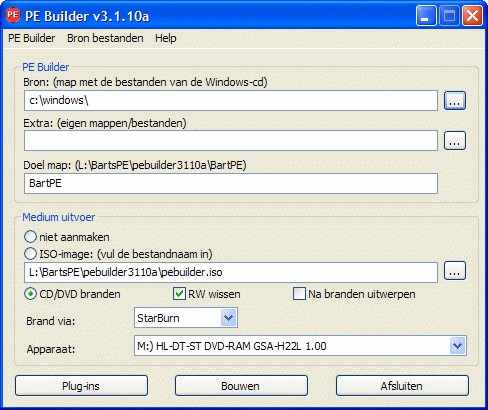Start the build with Bouwen button
This screenshot has height=410, width=488.
coord(241,386)
